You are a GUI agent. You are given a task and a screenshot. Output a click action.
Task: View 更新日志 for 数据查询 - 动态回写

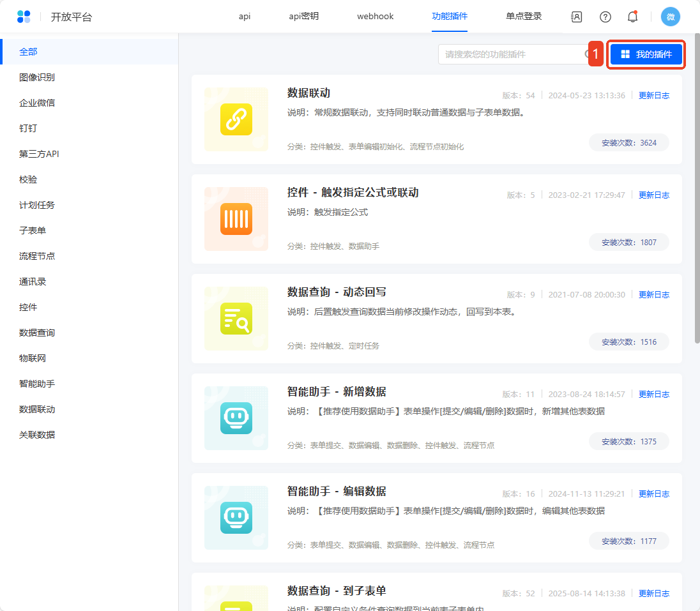653,295
